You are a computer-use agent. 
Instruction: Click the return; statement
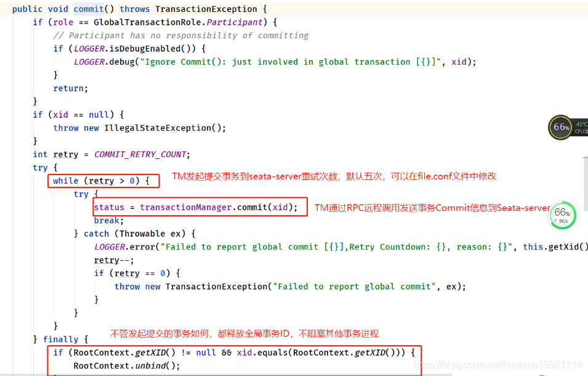(71, 88)
